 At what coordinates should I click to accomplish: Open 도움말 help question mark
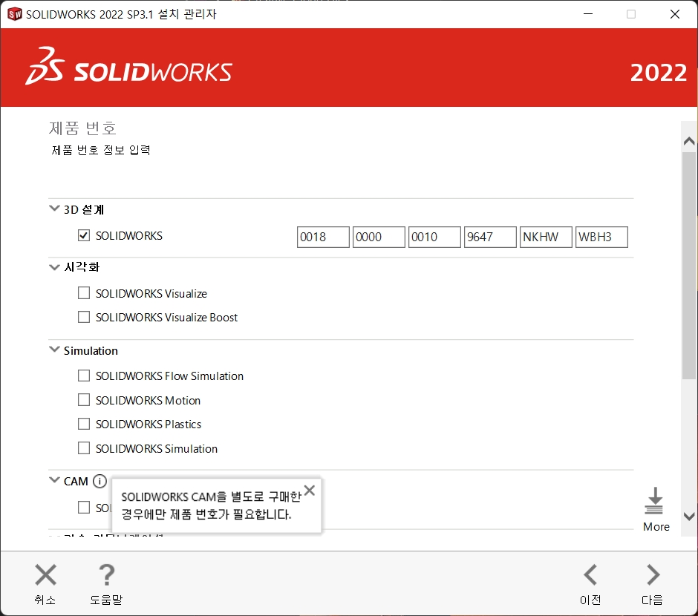(106, 574)
